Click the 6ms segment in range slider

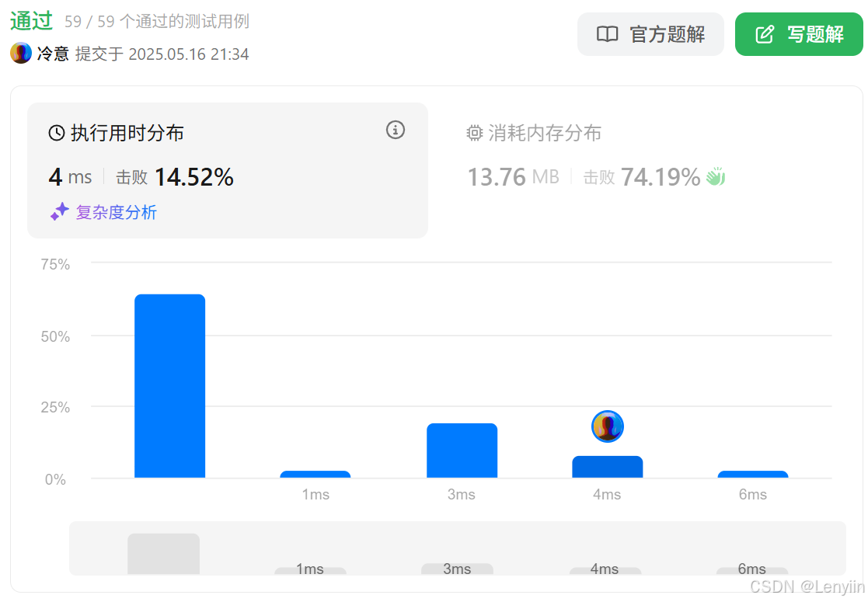click(x=752, y=570)
